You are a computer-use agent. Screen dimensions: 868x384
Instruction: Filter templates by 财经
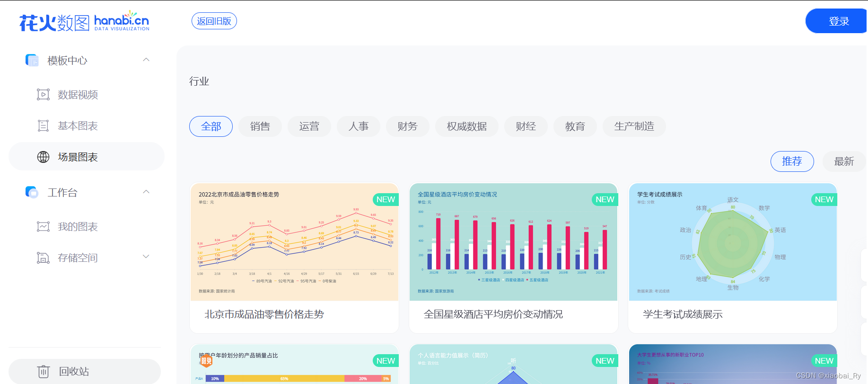[526, 126]
